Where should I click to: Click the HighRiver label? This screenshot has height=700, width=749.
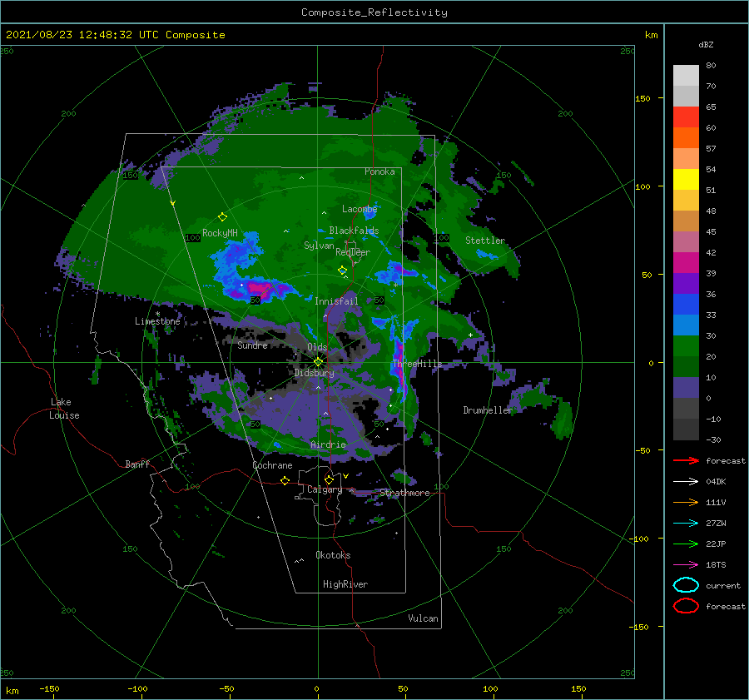click(345, 584)
